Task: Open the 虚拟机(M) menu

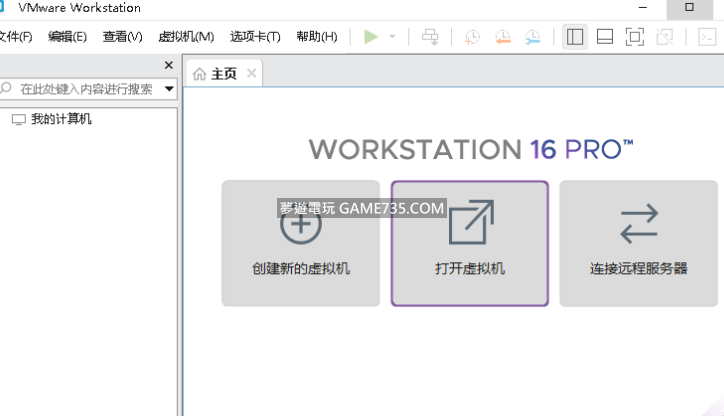Action: click(186, 37)
